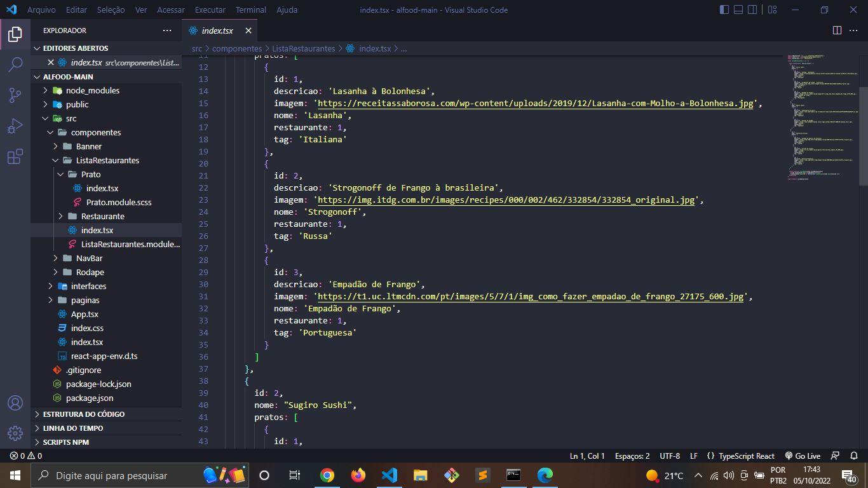Collapse the componentes folder
Screen dimensions: 868x488
(x=95, y=132)
